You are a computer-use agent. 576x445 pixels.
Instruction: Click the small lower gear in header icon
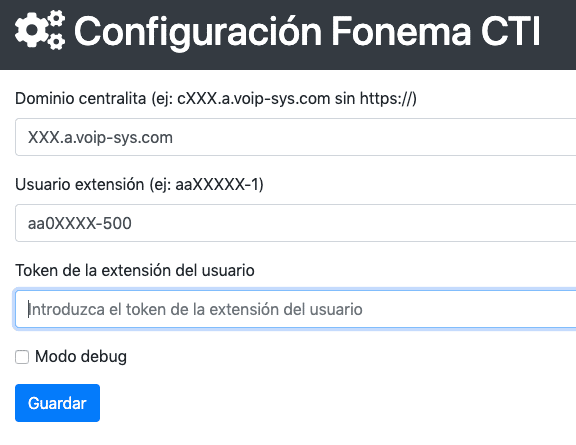56,41
